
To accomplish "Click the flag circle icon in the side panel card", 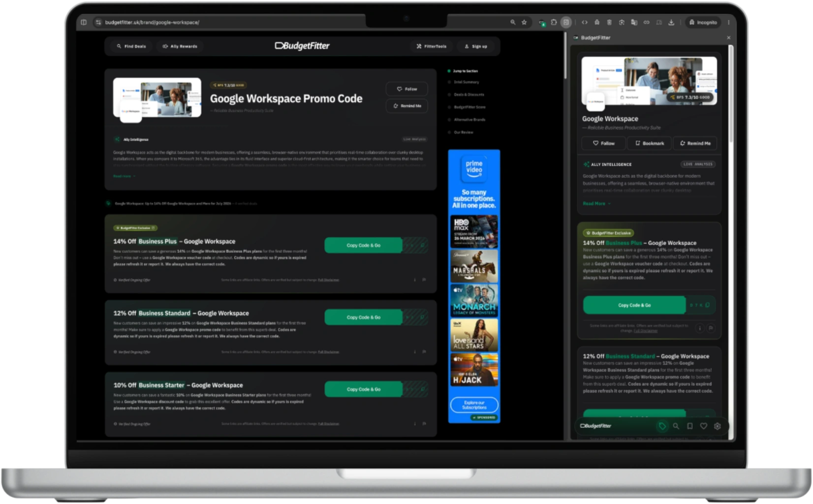I will (711, 328).
